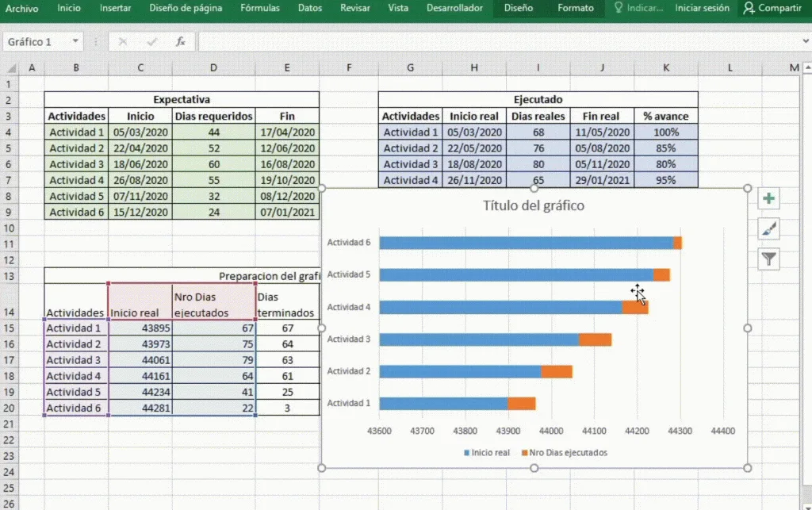Click the formula bar confirm checkmark icon
This screenshot has height=510, width=812.
(x=151, y=42)
